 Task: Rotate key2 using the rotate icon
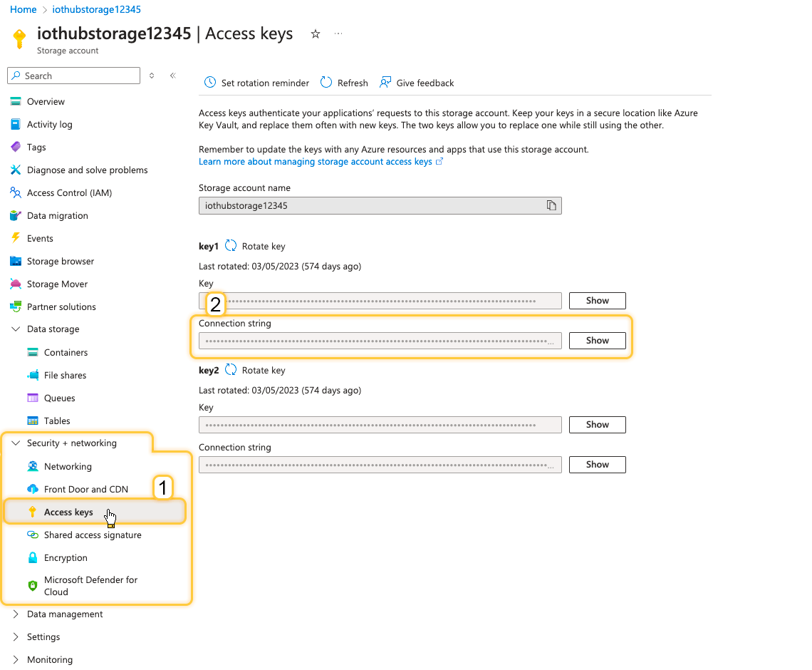(231, 370)
